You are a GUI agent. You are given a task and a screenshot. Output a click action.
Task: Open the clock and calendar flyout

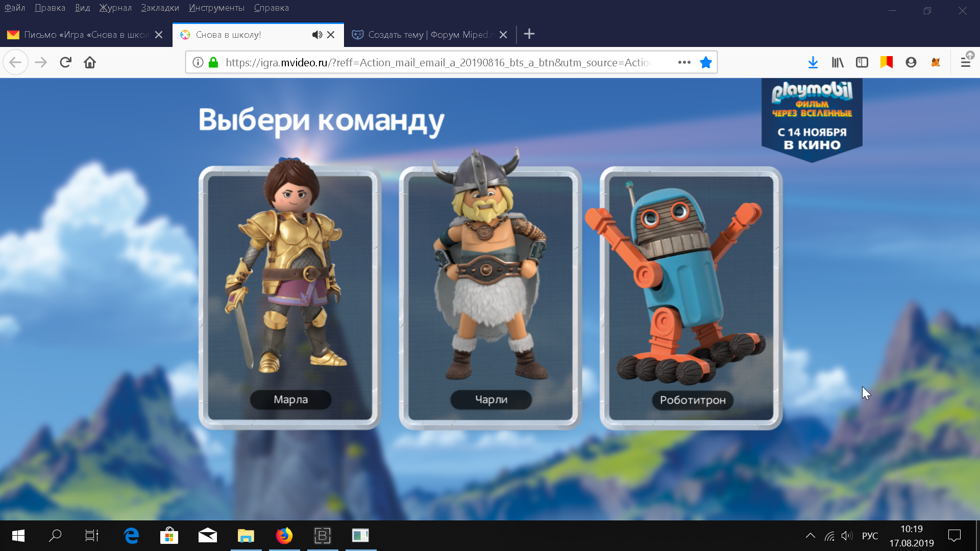[912, 536]
